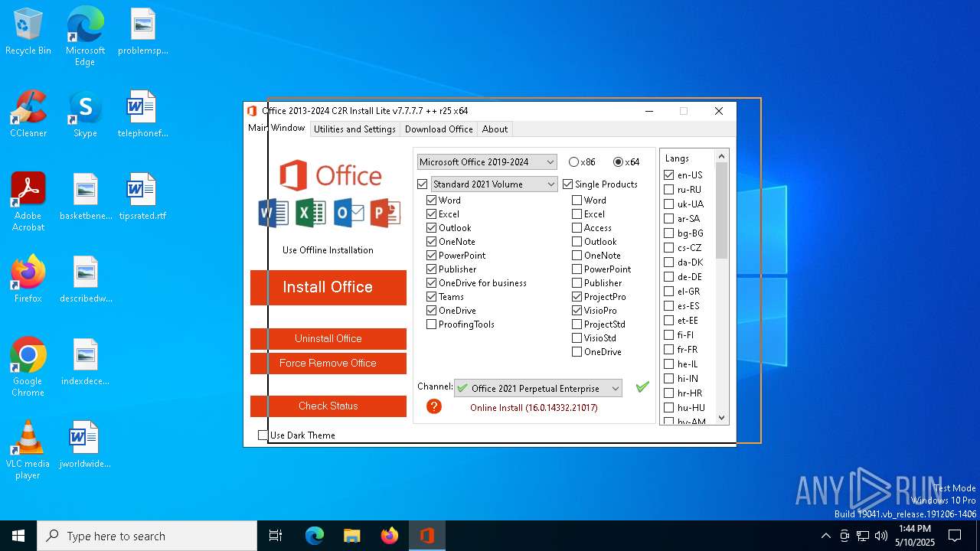The width and height of the screenshot is (980, 551).
Task: Open the notification center icon
Action: click(955, 536)
